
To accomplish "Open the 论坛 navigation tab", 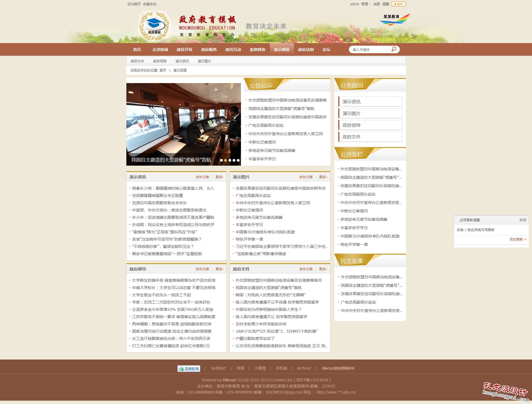I will click(326, 50).
